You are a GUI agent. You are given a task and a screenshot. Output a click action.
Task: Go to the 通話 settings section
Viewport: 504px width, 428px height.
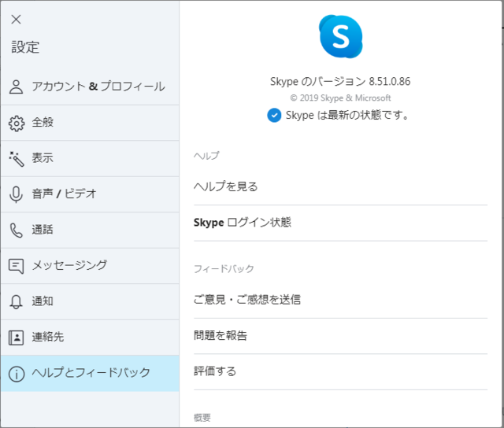90,231
